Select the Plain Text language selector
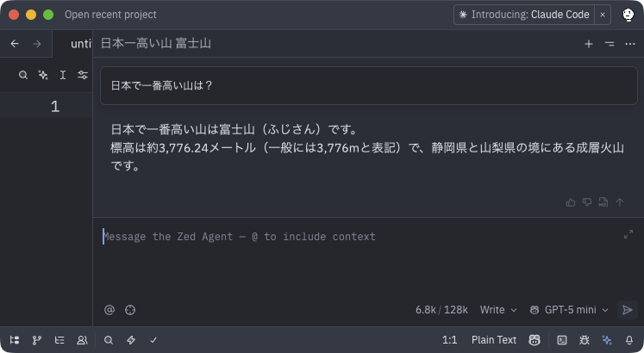 point(494,340)
